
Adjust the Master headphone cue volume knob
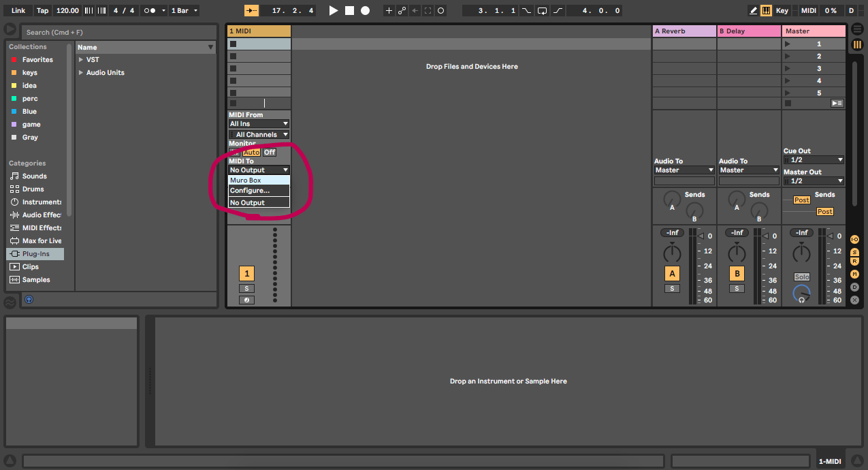802,294
